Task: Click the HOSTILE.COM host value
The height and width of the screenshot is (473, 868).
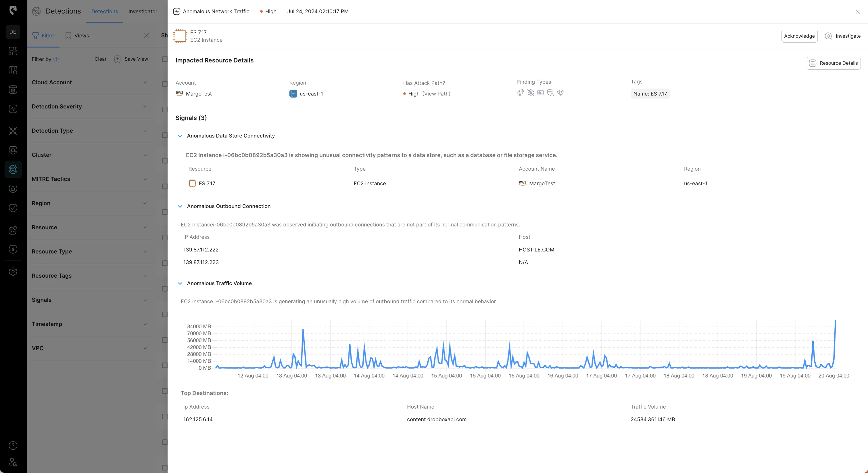Action: coord(536,250)
